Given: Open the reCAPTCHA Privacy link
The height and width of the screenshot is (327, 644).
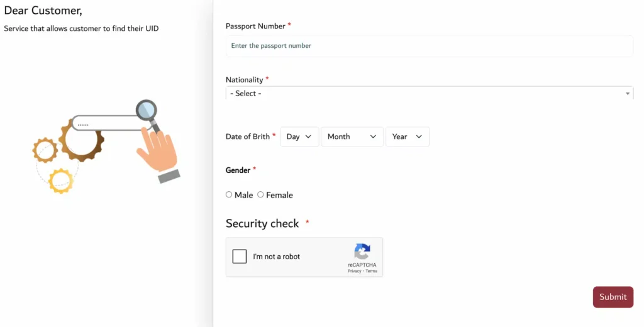Looking at the screenshot, I should pos(354,271).
